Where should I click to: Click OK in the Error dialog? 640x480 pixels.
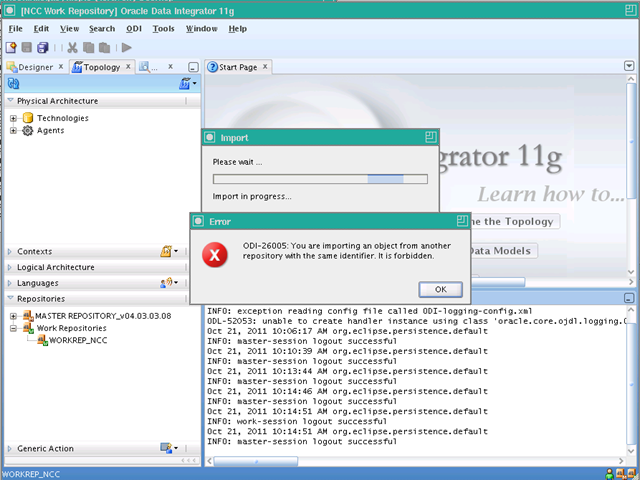(440, 289)
